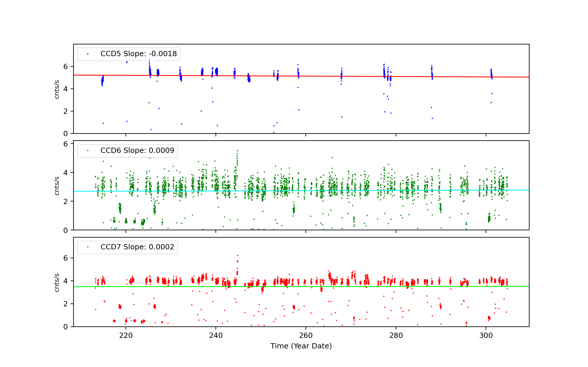
Task: Click the CCD6 Slope legend entry
Action: [x=137, y=151]
